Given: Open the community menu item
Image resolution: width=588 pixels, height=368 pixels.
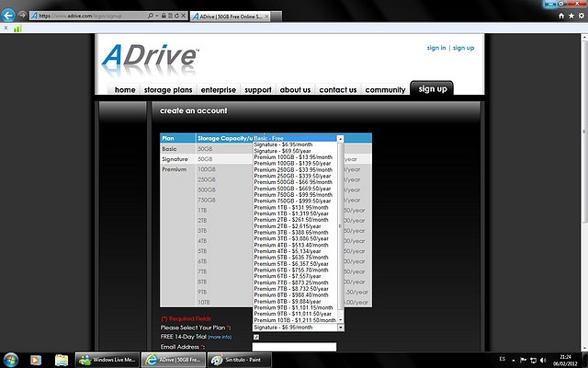Looking at the screenshot, I should [x=385, y=90].
